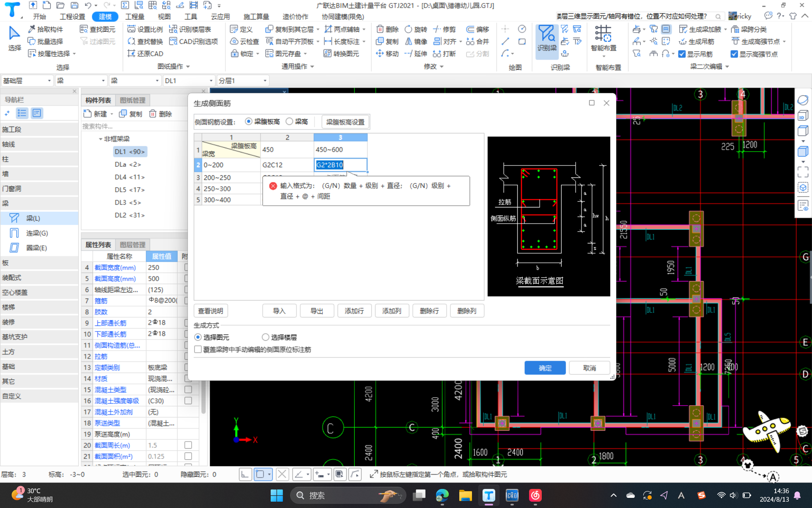Select 梁高 radio button option
Image resolution: width=812 pixels, height=508 pixels.
coord(290,122)
